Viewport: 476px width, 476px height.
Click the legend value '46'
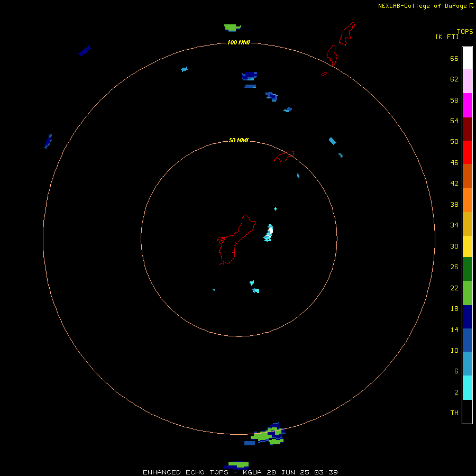[x=454, y=163]
